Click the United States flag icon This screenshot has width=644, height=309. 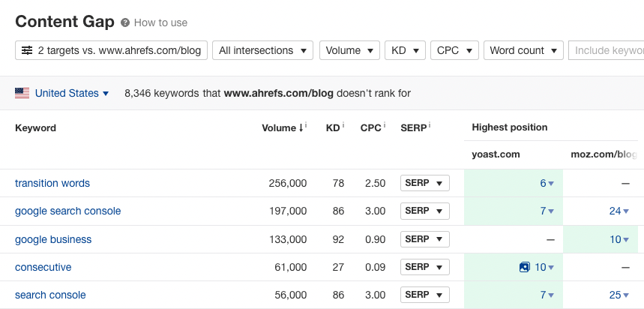tap(22, 94)
